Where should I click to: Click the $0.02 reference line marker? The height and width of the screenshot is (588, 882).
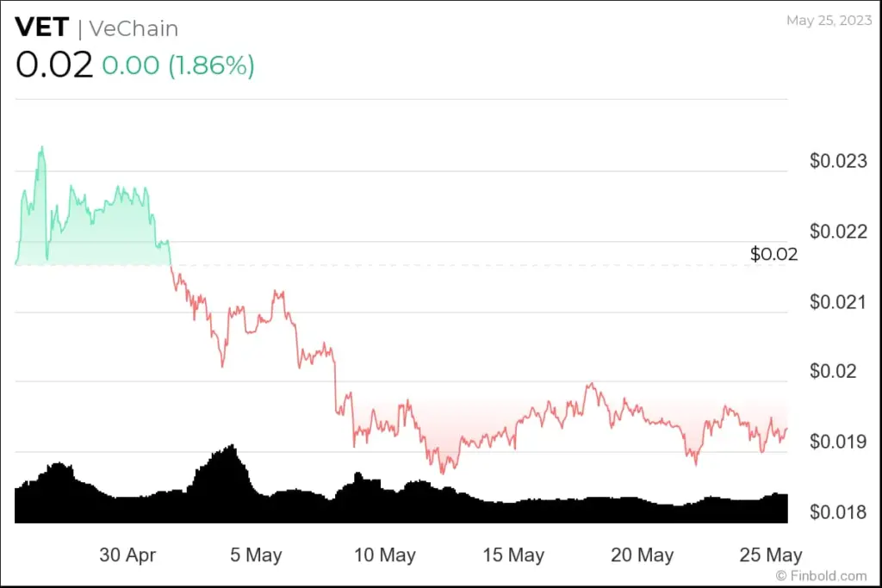coord(773,254)
